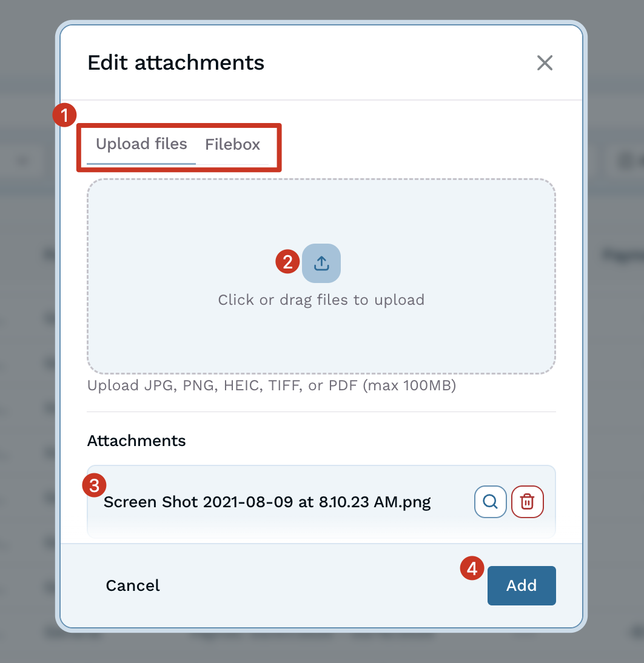Select the Screen Shot 2021-08-09 filename
This screenshot has width=644, height=663.
click(x=267, y=502)
